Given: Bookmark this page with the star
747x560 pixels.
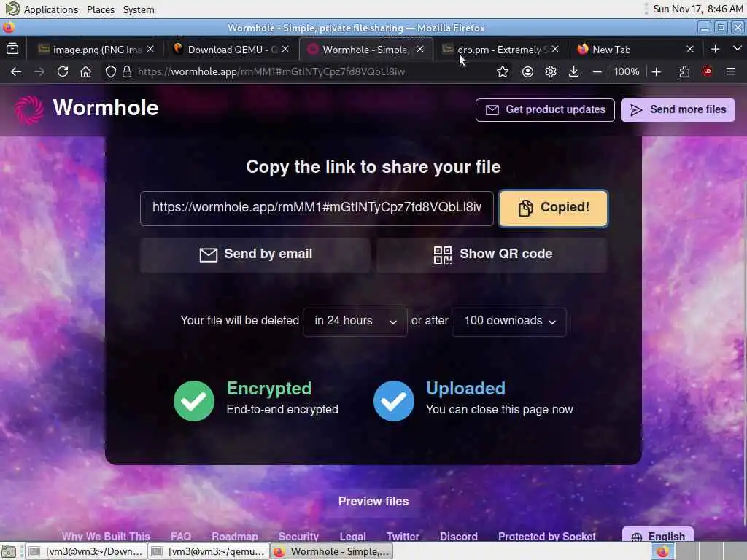Looking at the screenshot, I should click(502, 72).
